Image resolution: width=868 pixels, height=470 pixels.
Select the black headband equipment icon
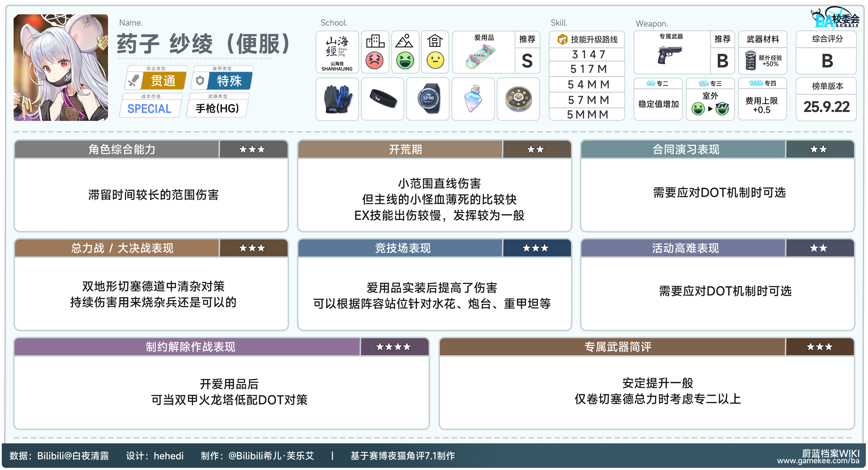point(383,98)
